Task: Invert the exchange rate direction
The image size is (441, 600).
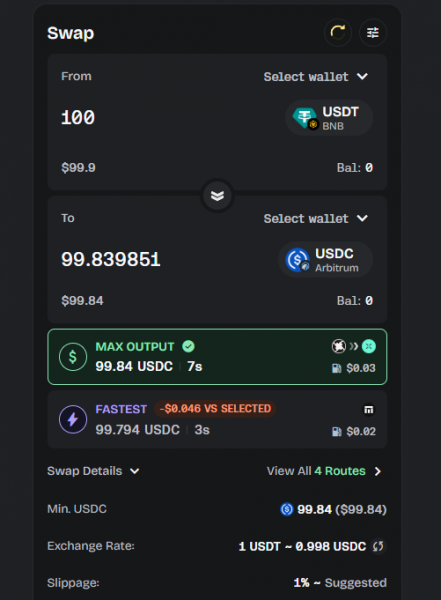Action: click(378, 546)
